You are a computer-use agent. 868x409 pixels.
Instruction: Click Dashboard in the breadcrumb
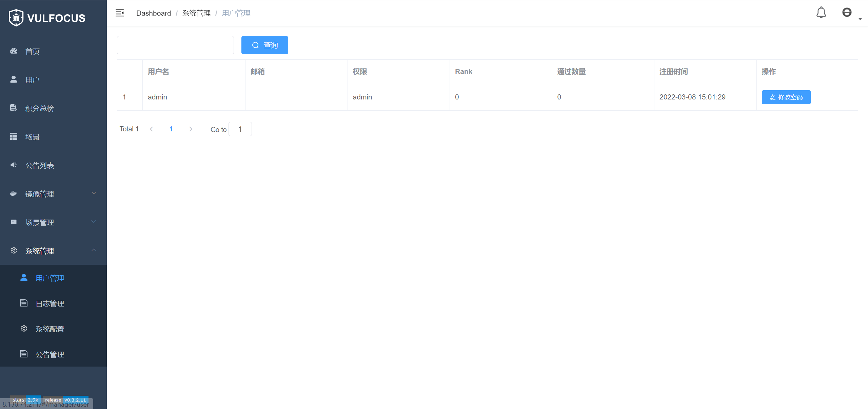pos(153,13)
